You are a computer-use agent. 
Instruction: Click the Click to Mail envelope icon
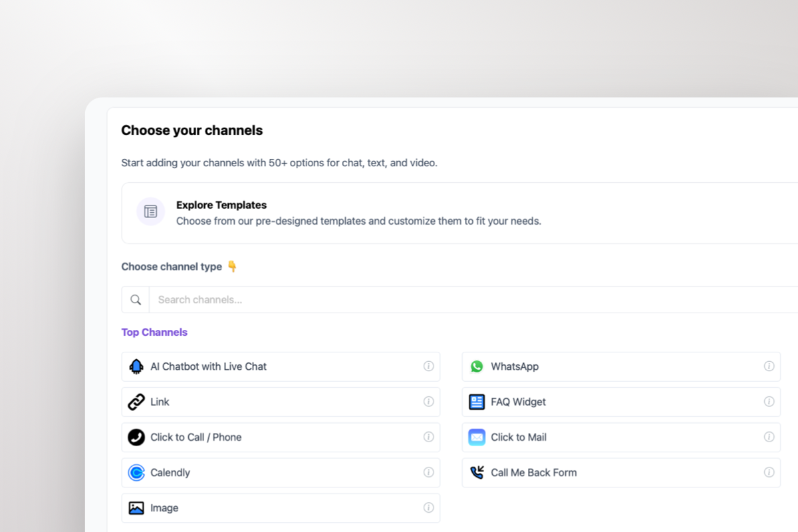pos(477,437)
